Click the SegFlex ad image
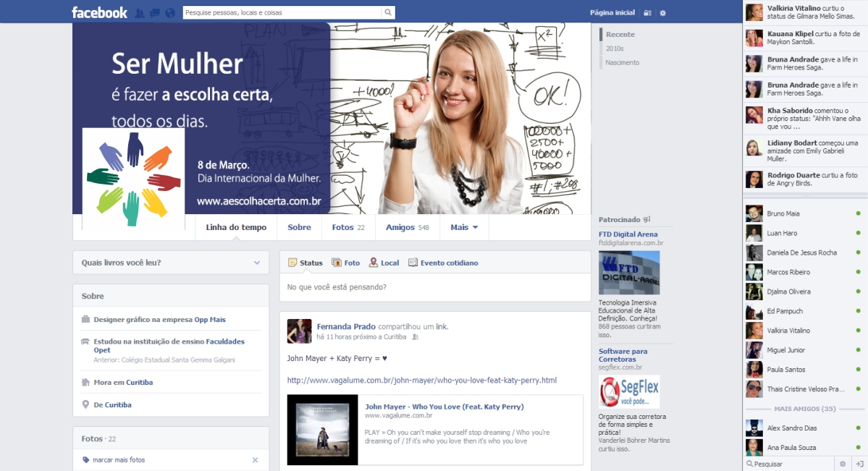Viewport: 868px width, 471px height. 629,391
